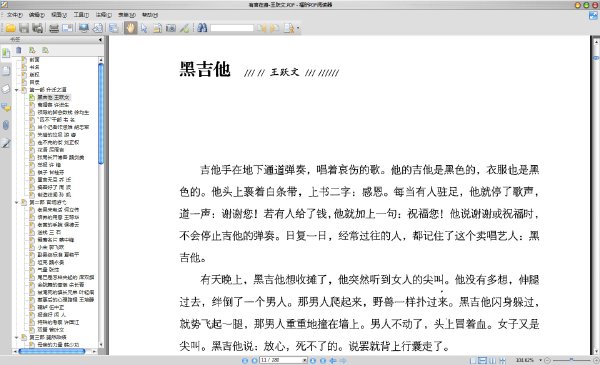Delete bookmark with the trash icon

19,50
